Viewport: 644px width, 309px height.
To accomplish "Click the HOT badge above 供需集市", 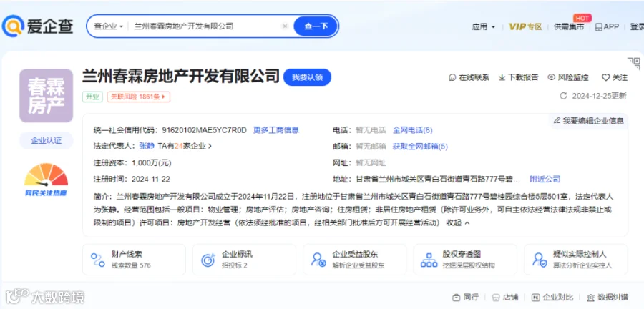I will 582,18.
